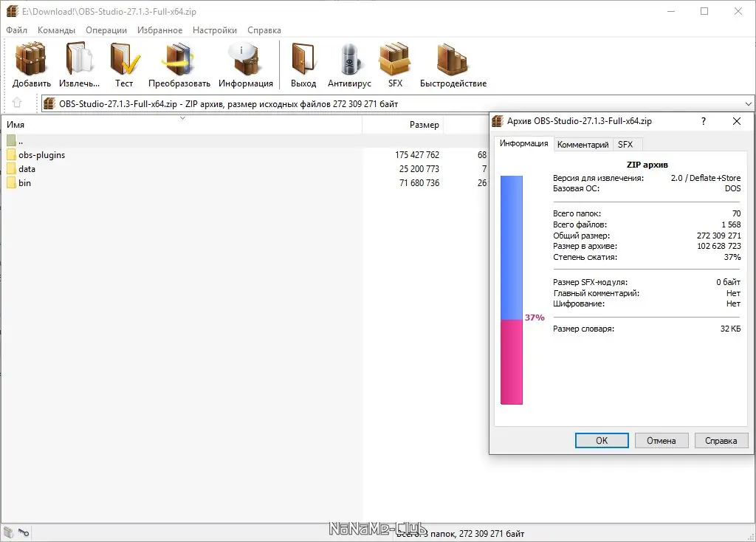
Task: Click the Всего файлов value 1 568
Action: pos(731,224)
